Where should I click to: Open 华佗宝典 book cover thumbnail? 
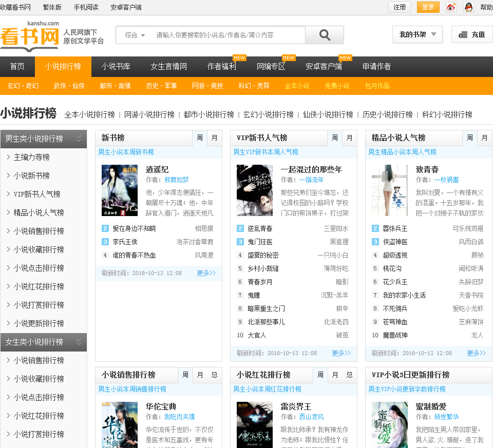120,425
